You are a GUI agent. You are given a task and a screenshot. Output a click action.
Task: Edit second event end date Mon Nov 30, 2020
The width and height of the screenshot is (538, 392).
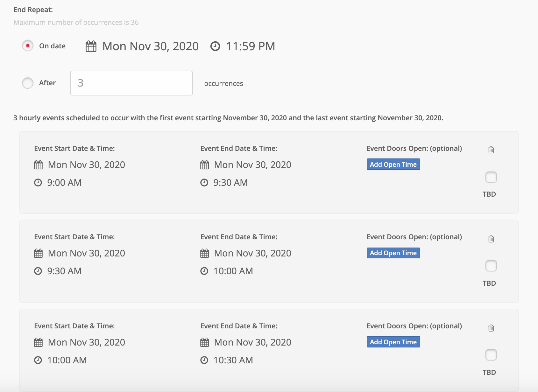pos(253,253)
